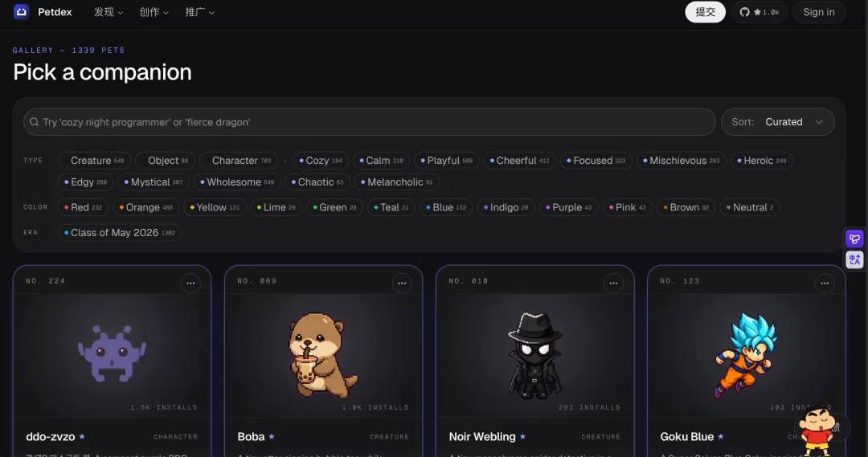Viewport: 868px width, 457px height.
Task: Focus the pet search input field
Action: 369,122
